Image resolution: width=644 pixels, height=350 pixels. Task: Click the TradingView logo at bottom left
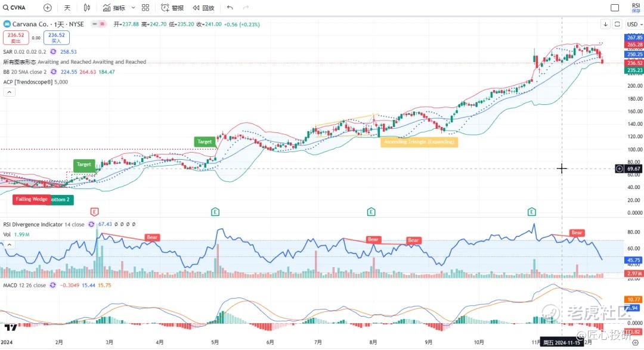point(11,327)
